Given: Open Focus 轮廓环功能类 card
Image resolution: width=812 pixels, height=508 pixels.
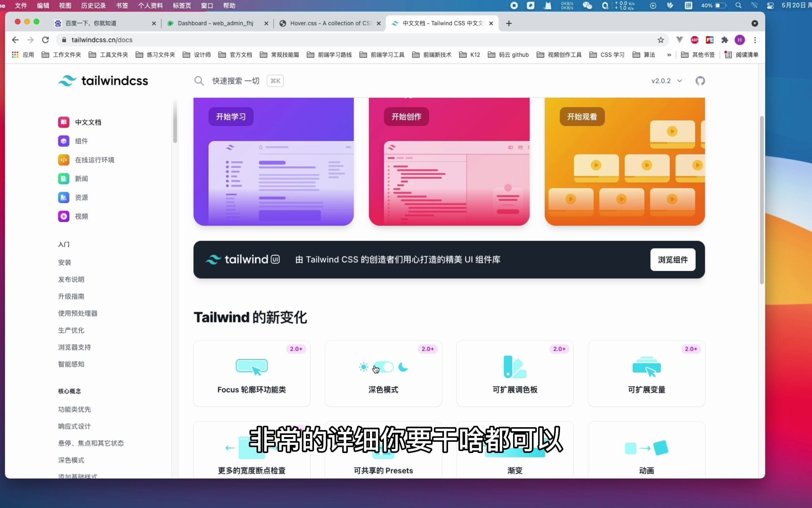Looking at the screenshot, I should (252, 373).
